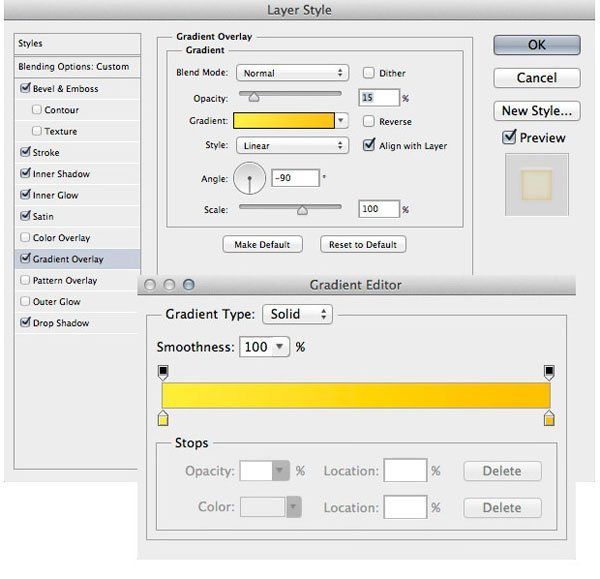Open the Blend Mode dropdown

point(292,73)
